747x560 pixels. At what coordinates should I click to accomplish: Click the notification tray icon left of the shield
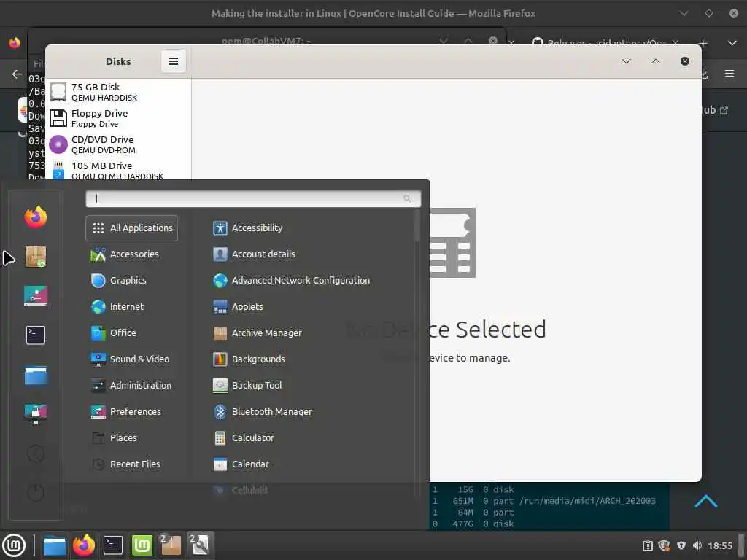click(648, 545)
